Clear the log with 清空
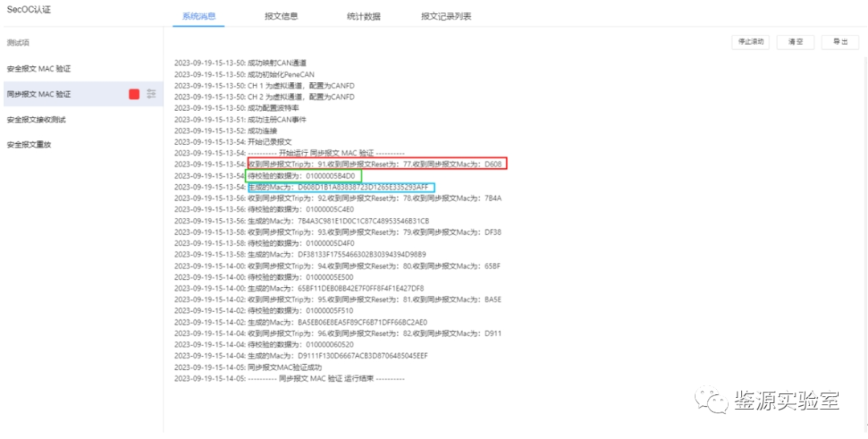Image resolution: width=868 pixels, height=439 pixels. coord(795,42)
